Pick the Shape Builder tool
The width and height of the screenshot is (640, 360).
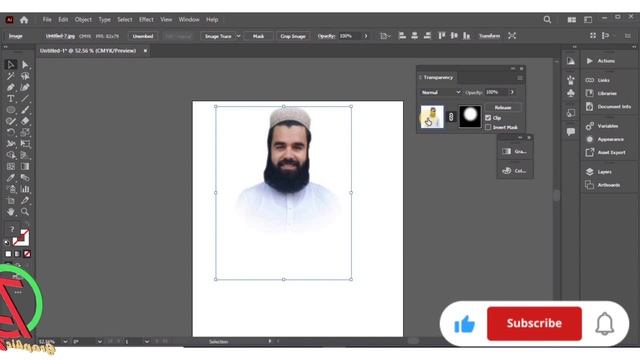point(11,155)
